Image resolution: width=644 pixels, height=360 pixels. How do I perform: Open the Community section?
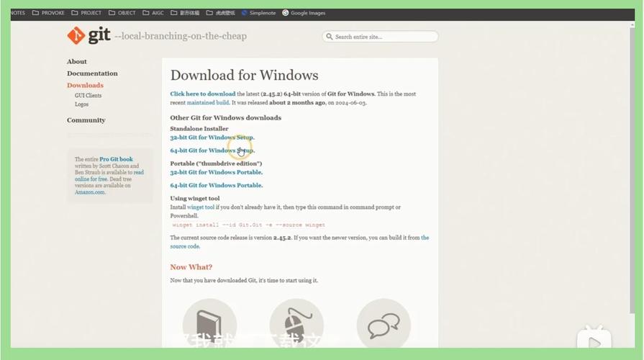point(86,120)
